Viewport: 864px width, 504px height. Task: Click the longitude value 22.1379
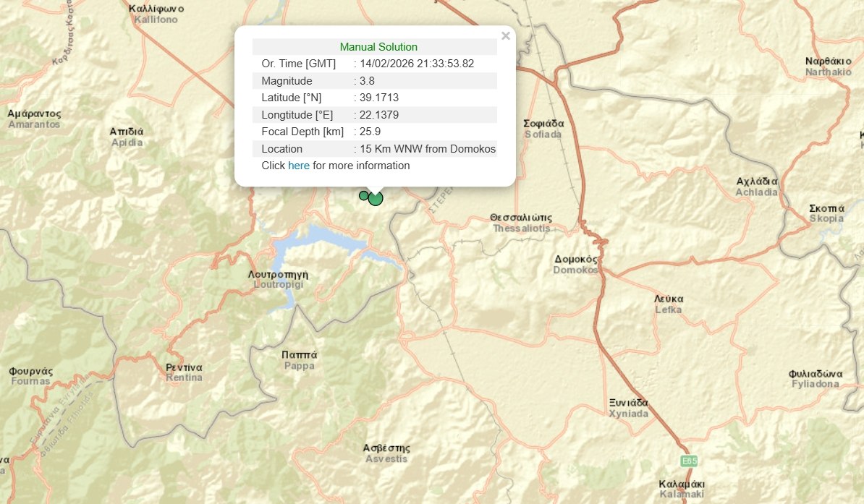379,114
